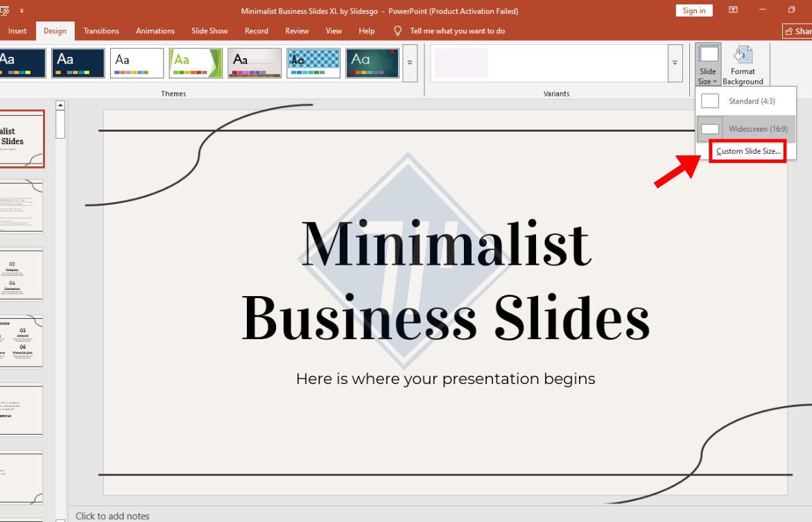Switch to the Animations tab

point(155,31)
